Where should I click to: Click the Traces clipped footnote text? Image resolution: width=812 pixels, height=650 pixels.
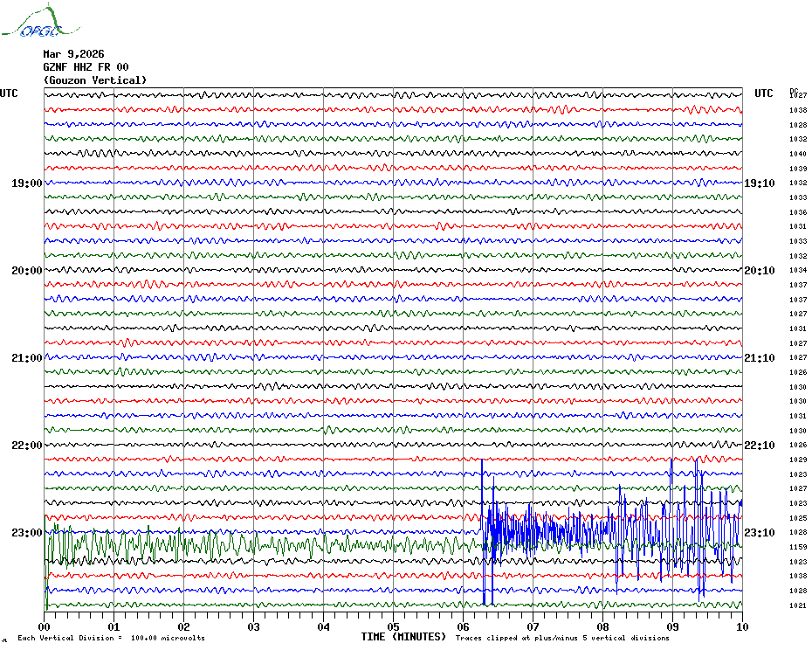tap(562, 638)
